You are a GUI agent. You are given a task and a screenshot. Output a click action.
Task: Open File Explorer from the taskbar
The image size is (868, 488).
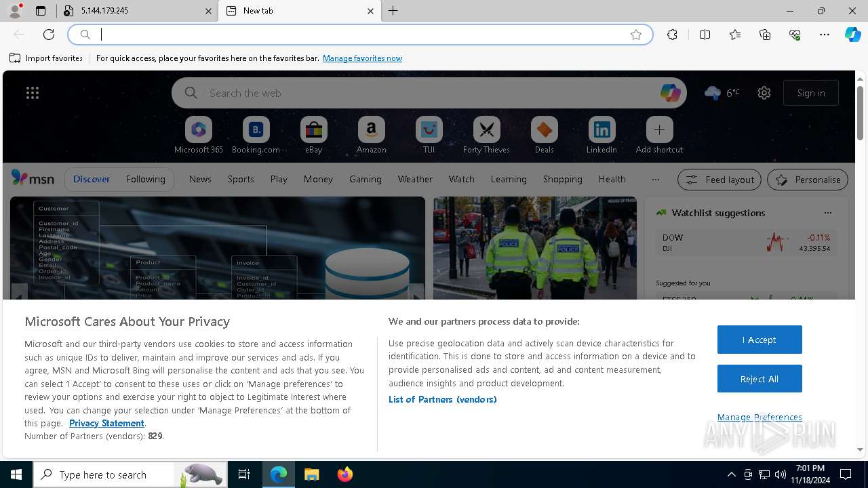coord(311,474)
